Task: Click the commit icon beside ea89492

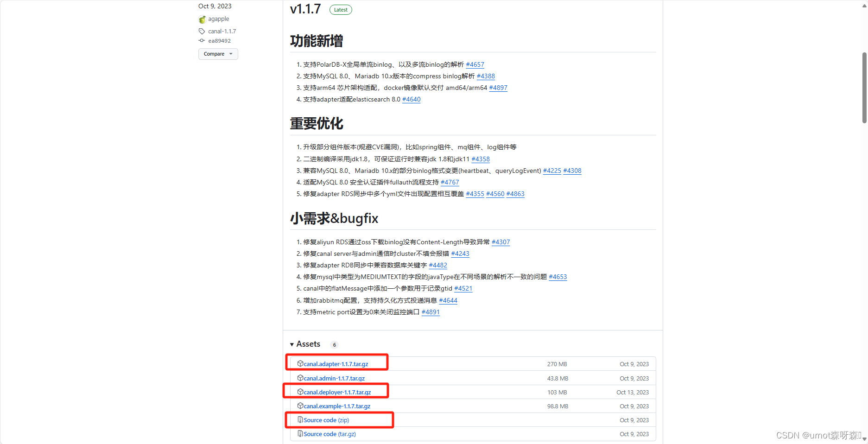Action: pos(202,41)
